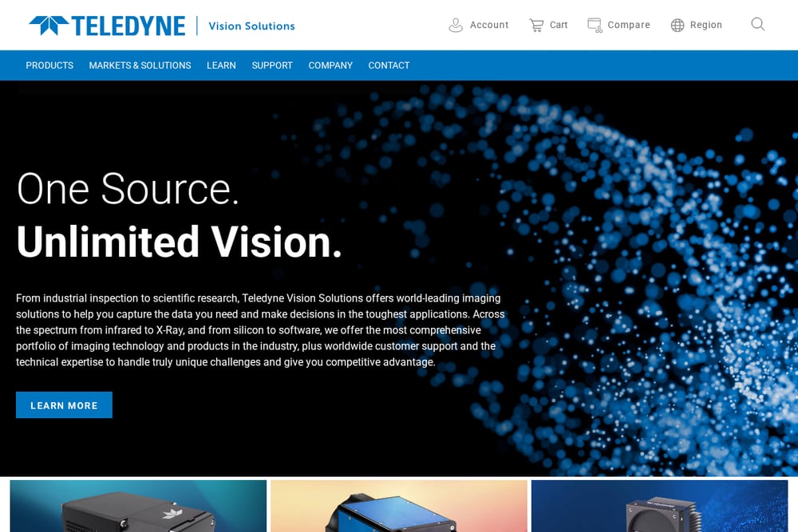Click the Vision Solutions text
This screenshot has width=798, height=532.
tap(252, 26)
